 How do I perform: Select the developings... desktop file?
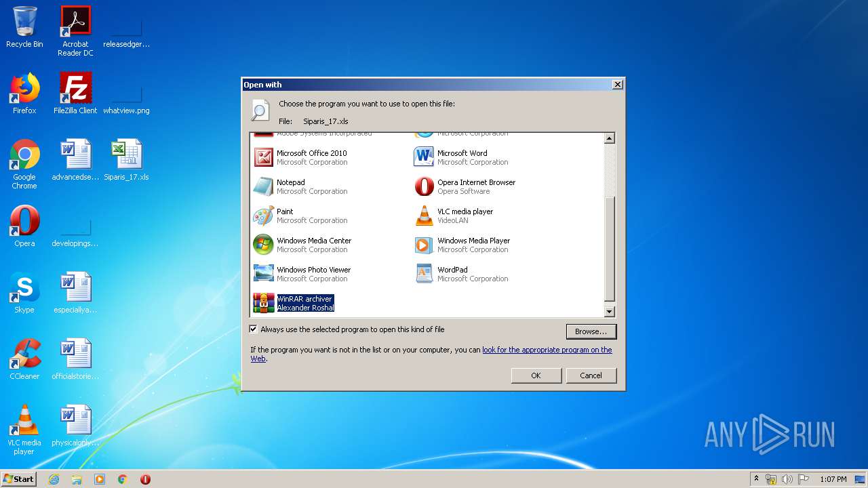tap(75, 226)
